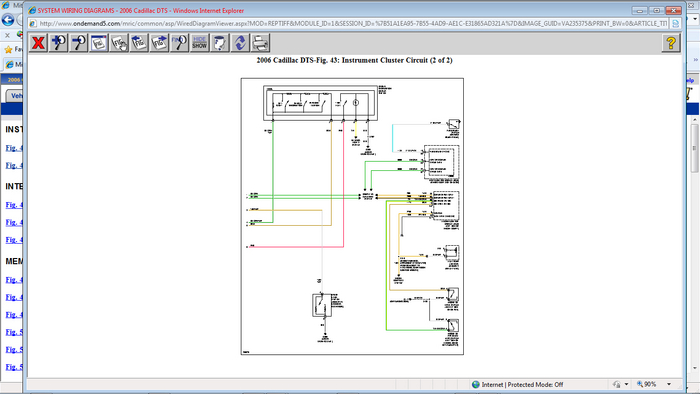Click the diagram viewer URL address bar
This screenshot has height=394, width=700.
[x=353, y=23]
